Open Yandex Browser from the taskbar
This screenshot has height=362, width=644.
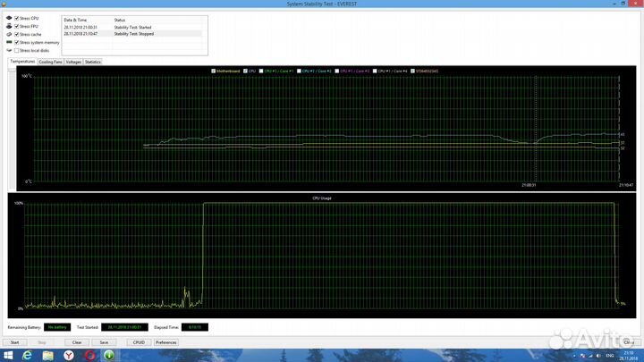pos(69,355)
